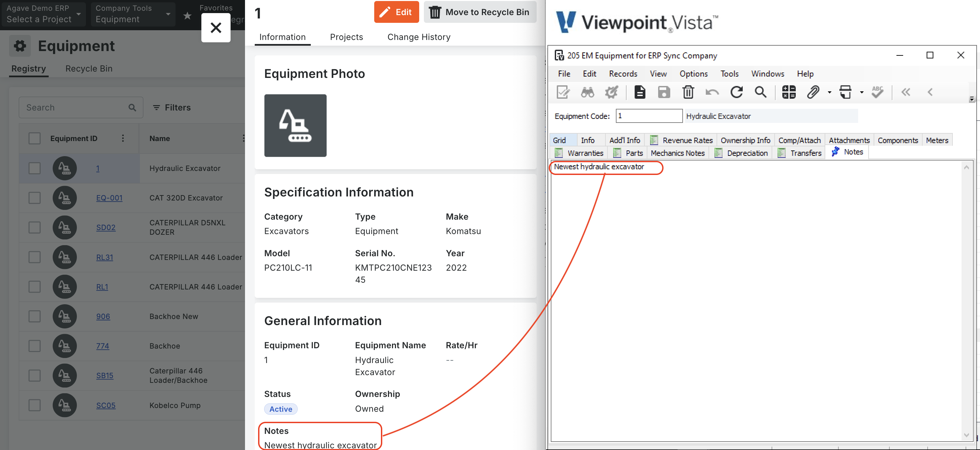Open the Filters panel

pyautogui.click(x=171, y=108)
